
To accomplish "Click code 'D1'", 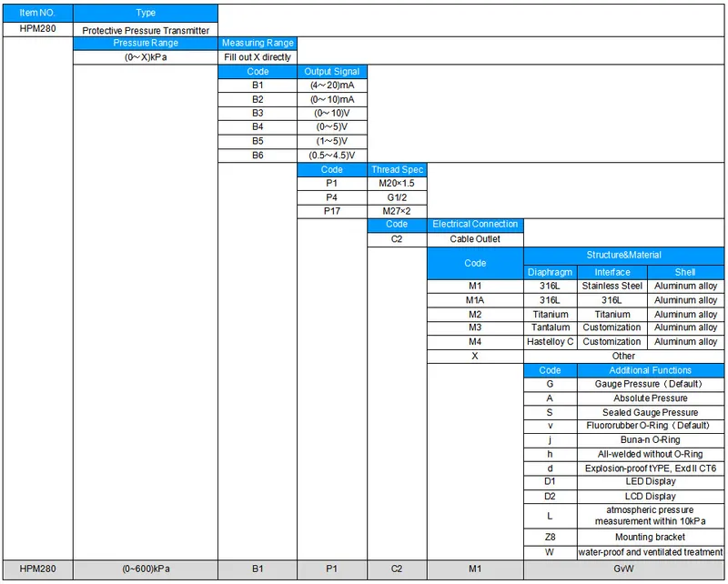I will pos(551,482).
